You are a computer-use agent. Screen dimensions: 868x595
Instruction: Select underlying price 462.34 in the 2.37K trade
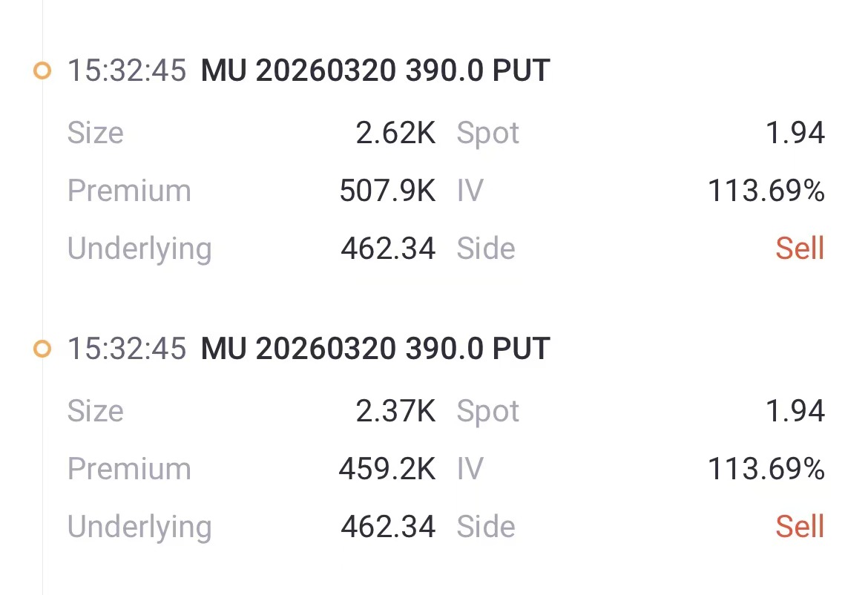click(x=388, y=527)
